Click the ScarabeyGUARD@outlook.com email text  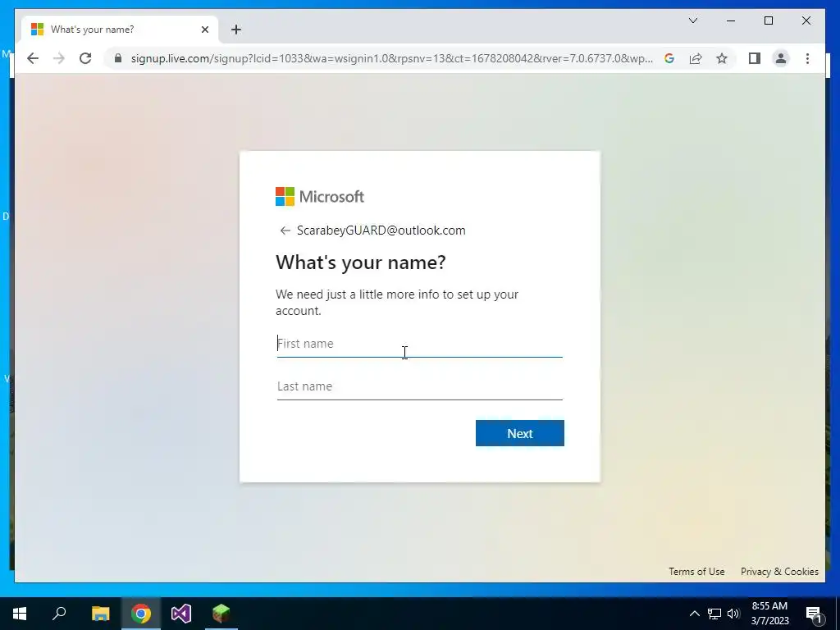pos(381,231)
